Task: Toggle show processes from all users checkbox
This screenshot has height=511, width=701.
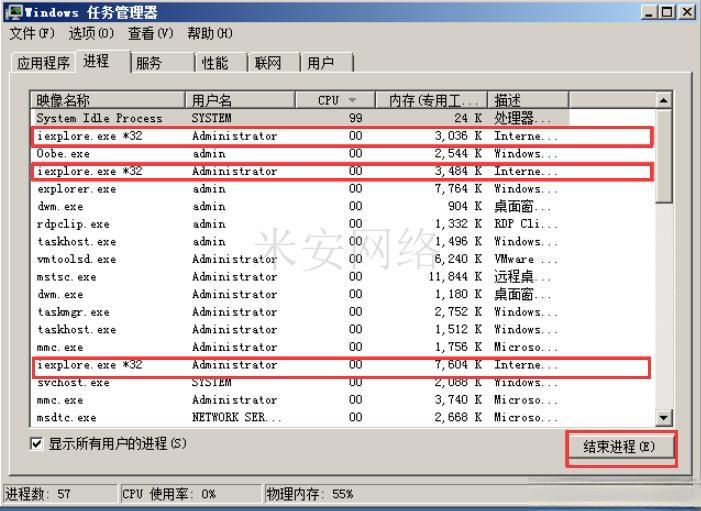Action: (x=38, y=444)
